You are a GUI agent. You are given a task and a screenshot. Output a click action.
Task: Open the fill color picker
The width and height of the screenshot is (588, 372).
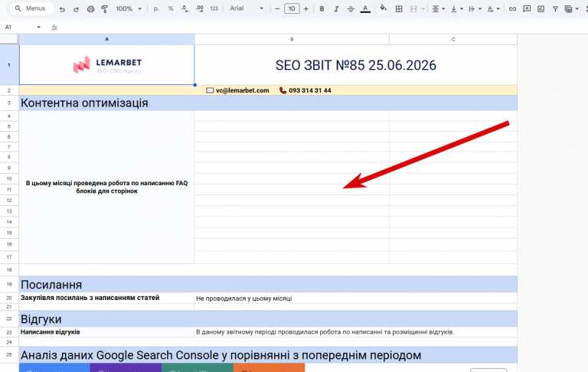pyautogui.click(x=383, y=8)
